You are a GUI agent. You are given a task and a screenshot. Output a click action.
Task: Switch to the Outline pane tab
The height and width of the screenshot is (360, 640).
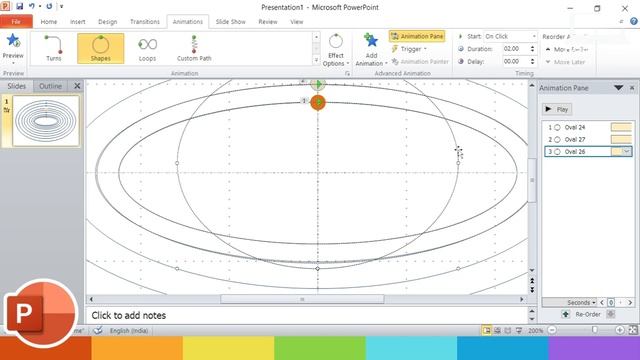50,86
